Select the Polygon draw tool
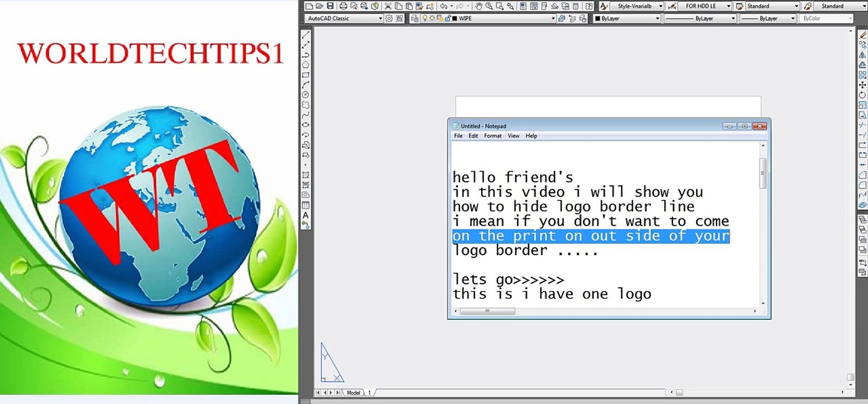 (x=306, y=65)
